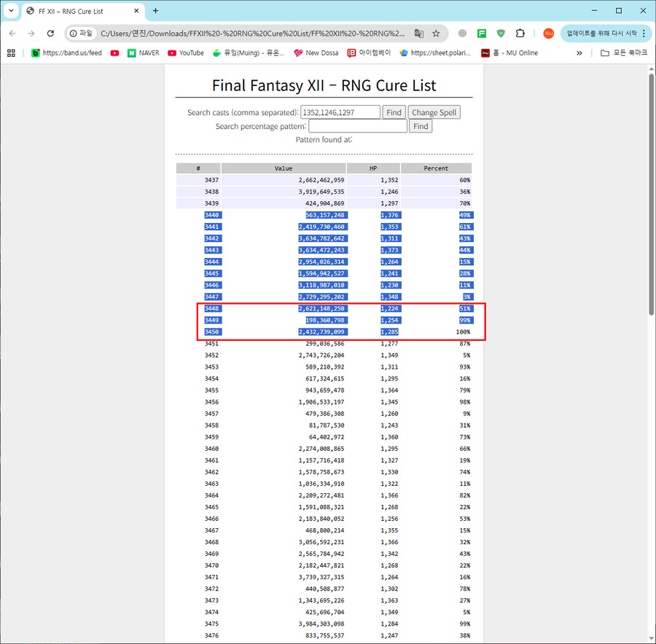Viewport: 656px width, 644px height.
Task: Open the NAVER bookmark
Action: (143, 53)
